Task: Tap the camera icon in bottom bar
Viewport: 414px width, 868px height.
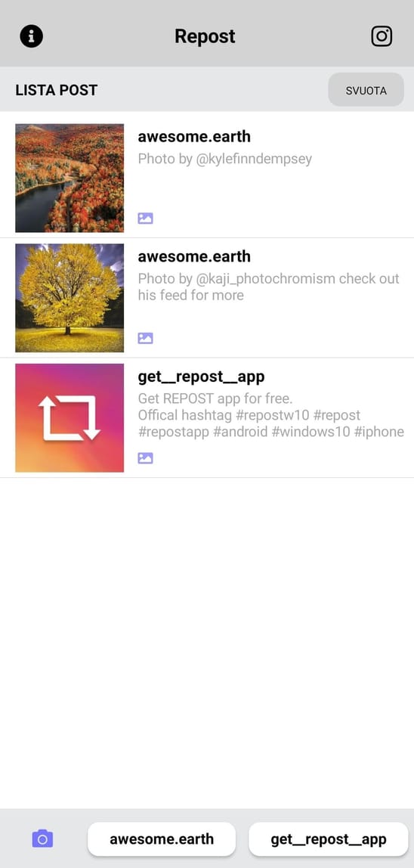Action: (x=42, y=839)
